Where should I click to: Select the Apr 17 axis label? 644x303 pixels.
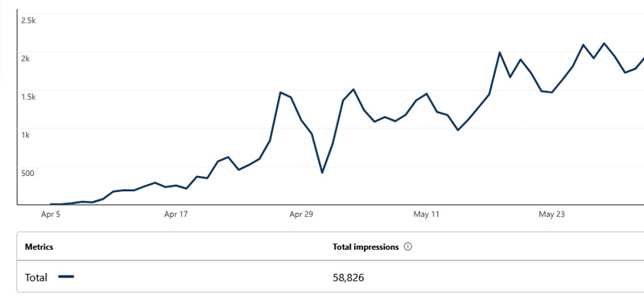[x=175, y=214]
